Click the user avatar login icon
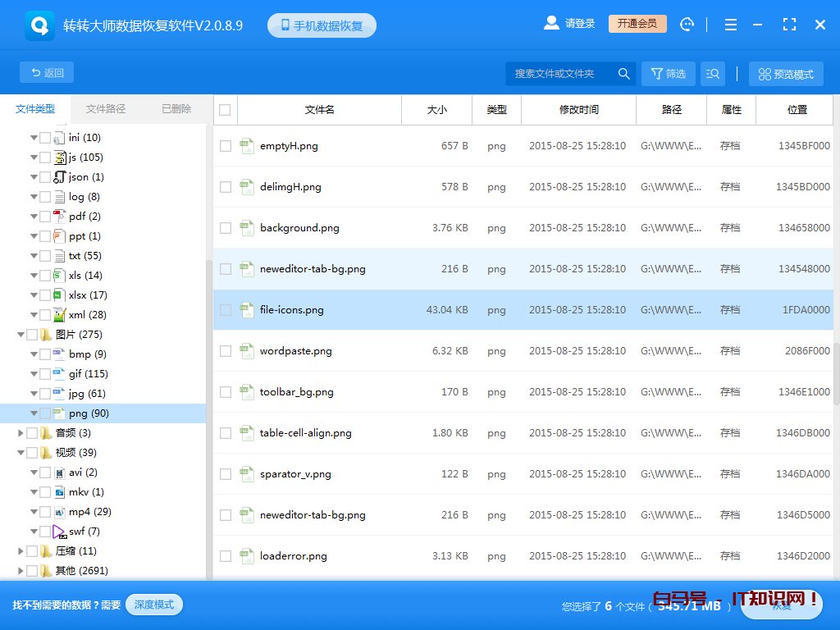The height and width of the screenshot is (630, 840). 551,24
